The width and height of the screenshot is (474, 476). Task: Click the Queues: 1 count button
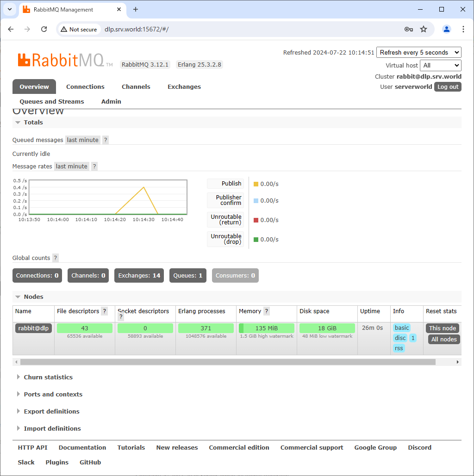pyautogui.click(x=188, y=275)
